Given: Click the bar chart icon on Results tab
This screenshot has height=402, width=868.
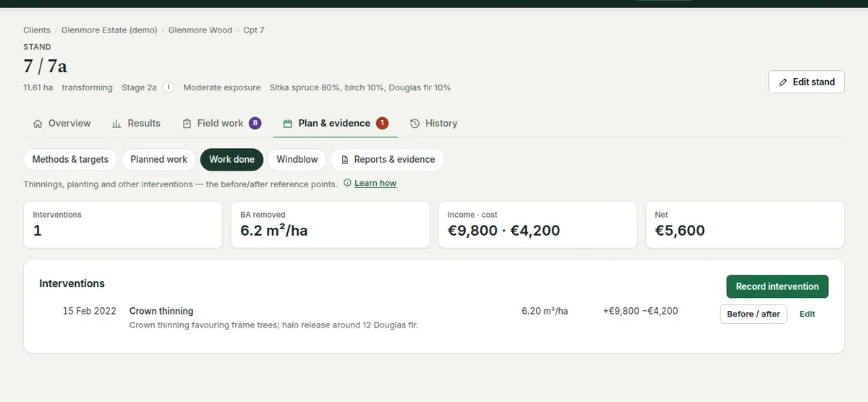Looking at the screenshot, I should point(116,124).
